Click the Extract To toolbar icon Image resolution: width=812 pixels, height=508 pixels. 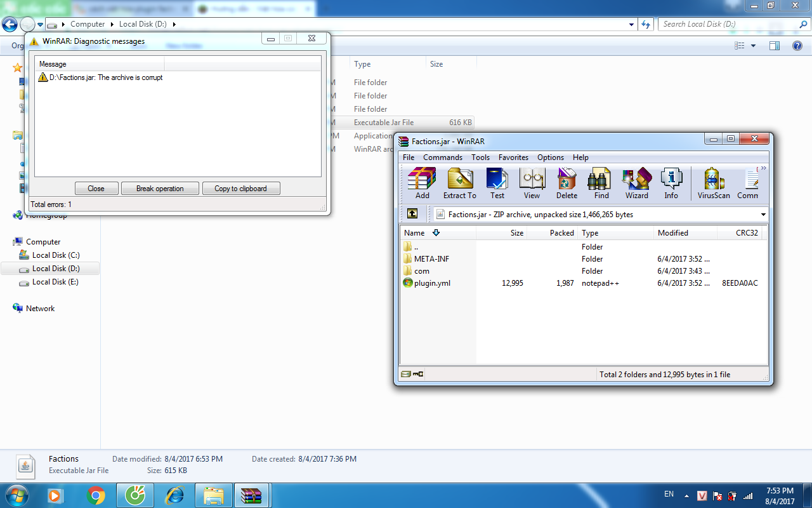pos(460,184)
